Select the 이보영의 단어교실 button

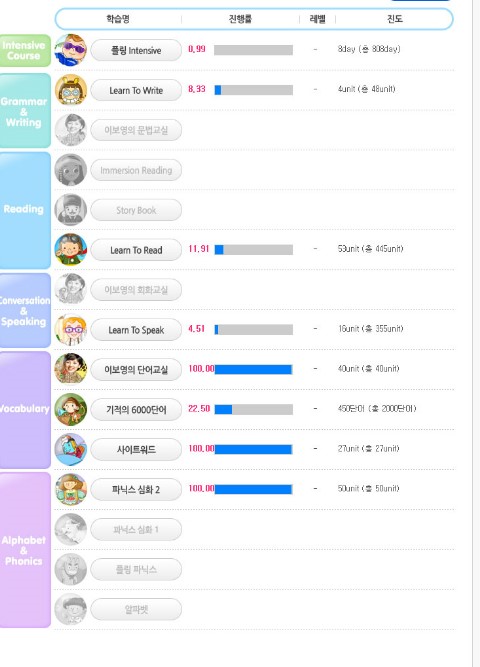click(x=136, y=370)
